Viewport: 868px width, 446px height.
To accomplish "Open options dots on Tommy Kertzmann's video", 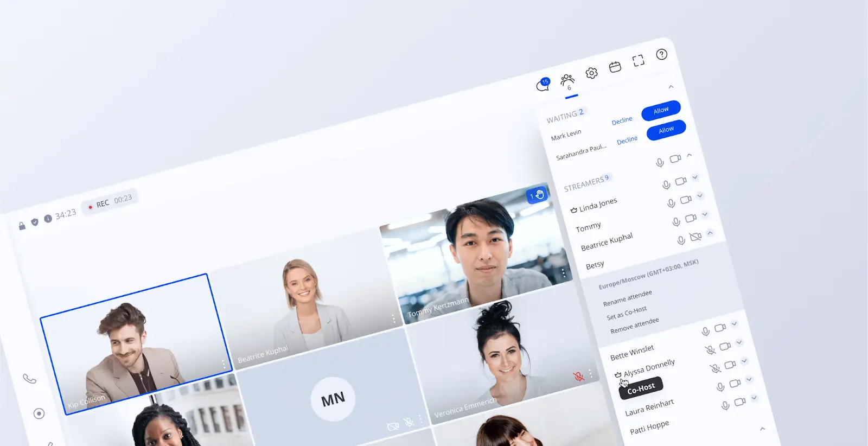I will pos(564,272).
